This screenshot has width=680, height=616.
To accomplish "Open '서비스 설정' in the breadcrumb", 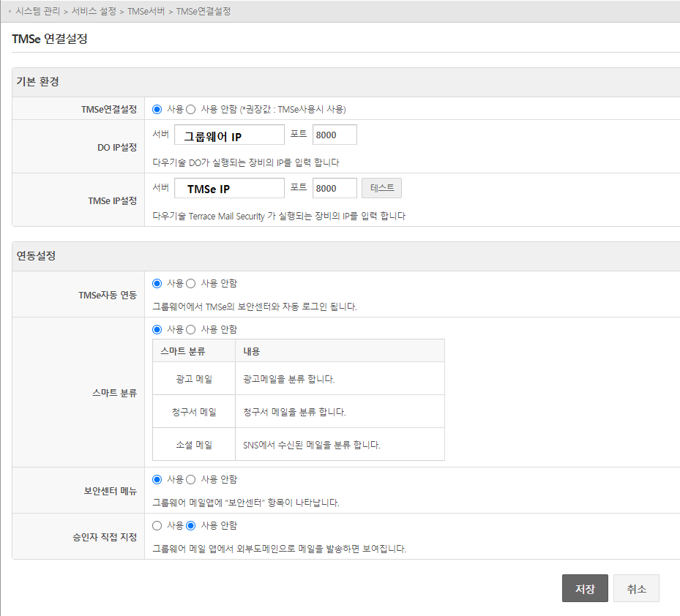I will coord(94,11).
